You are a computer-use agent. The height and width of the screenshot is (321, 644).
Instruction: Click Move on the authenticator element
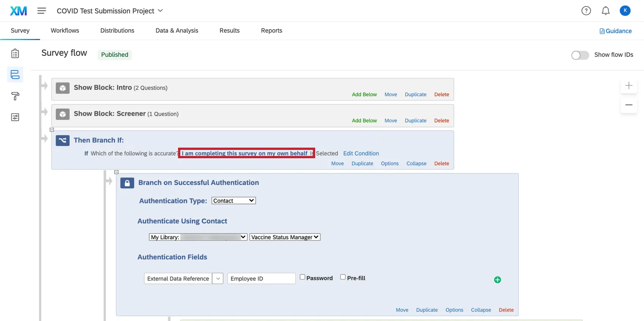point(402,310)
